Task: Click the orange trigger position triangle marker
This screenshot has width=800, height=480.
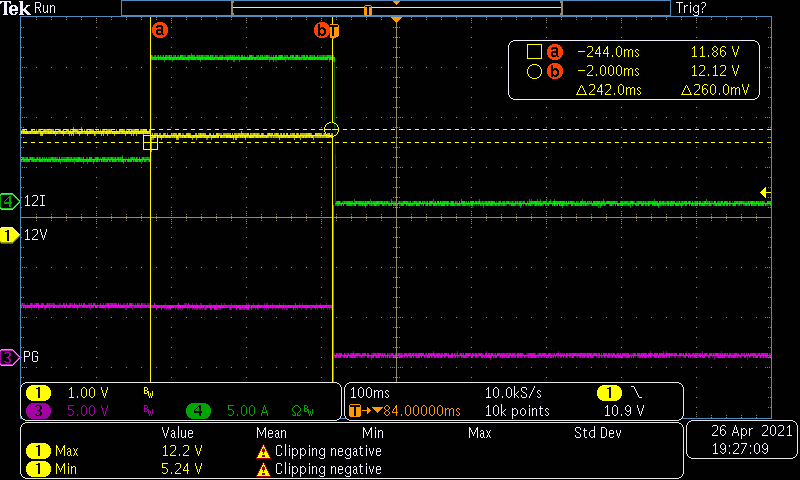Action: coord(397,21)
